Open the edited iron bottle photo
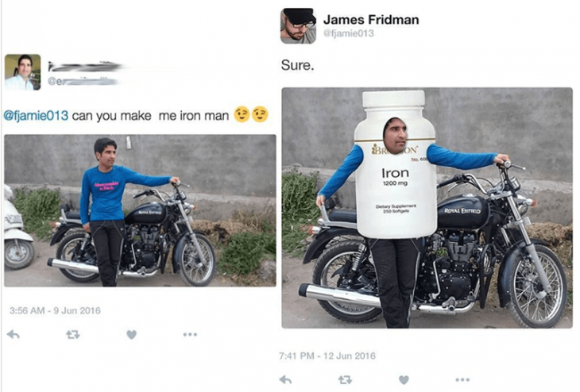 coord(427,208)
